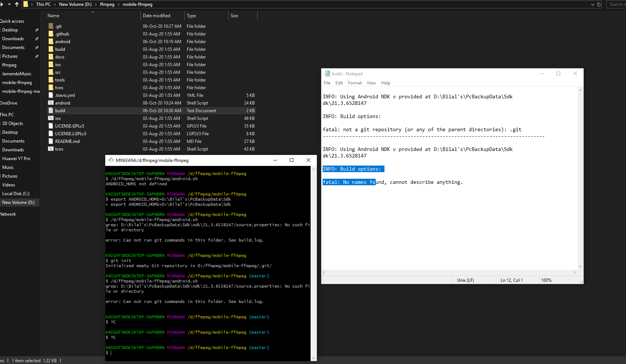Click the MINGW64 icon in the terminal titlebar
Viewport: 626px width, 364px height.
click(x=111, y=160)
